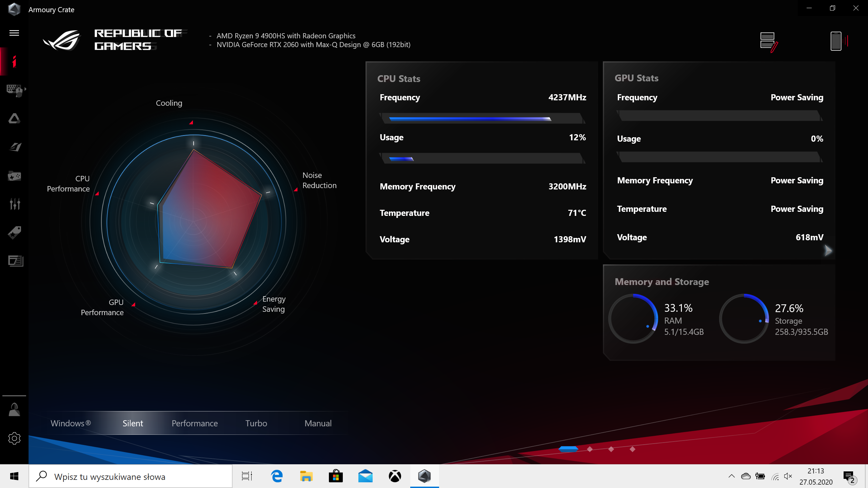Select the Silent operating mode
This screenshot has width=868, height=488.
coord(133,423)
